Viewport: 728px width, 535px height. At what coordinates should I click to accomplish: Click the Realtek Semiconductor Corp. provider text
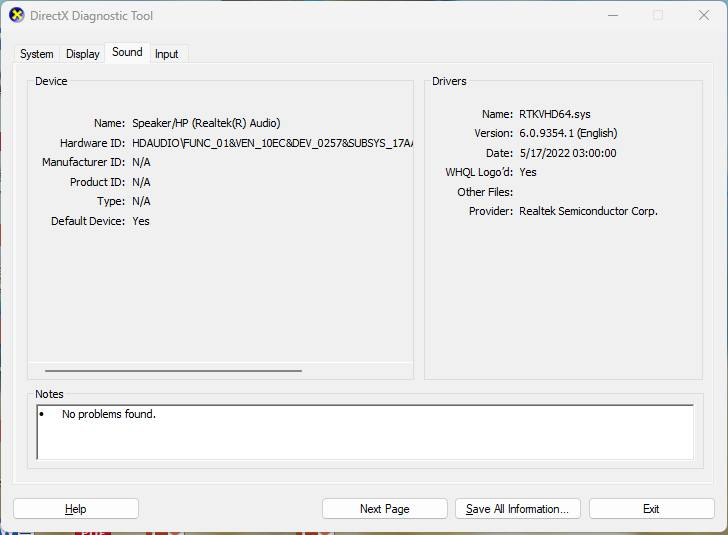coord(588,211)
